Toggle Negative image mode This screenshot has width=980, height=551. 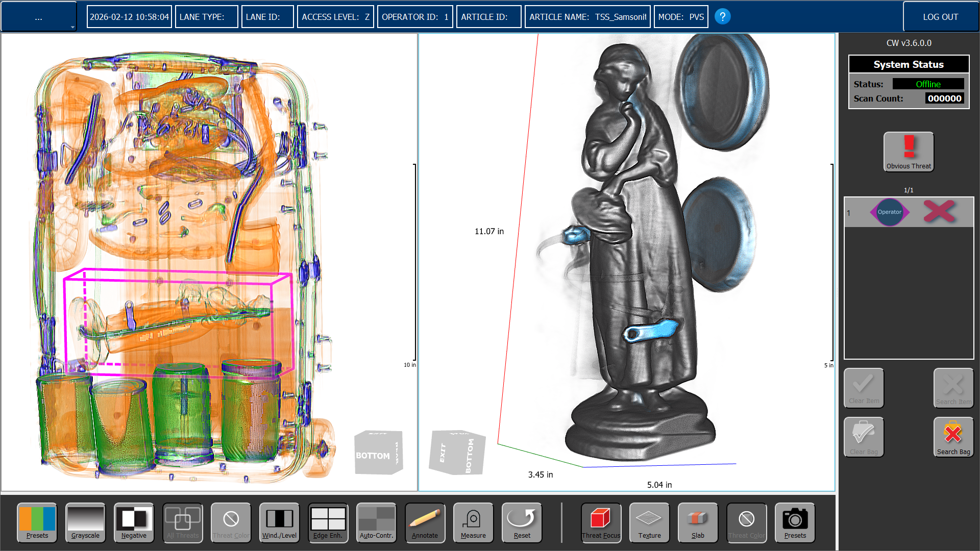pos(134,522)
